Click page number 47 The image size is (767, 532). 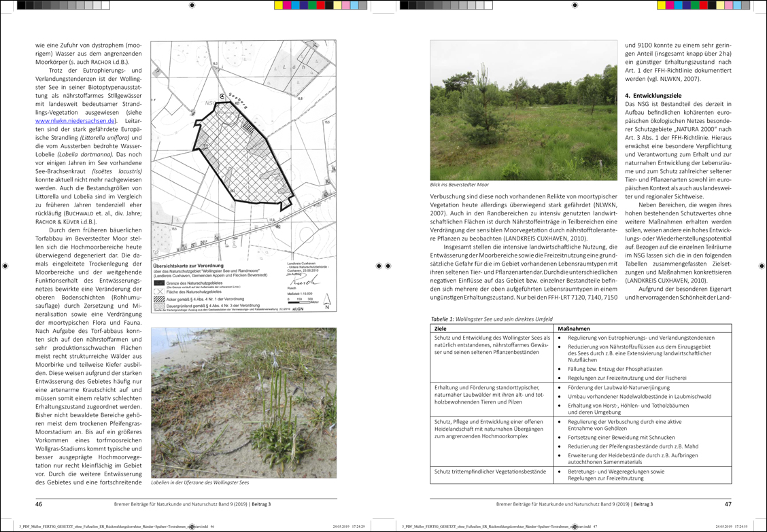(x=728, y=504)
